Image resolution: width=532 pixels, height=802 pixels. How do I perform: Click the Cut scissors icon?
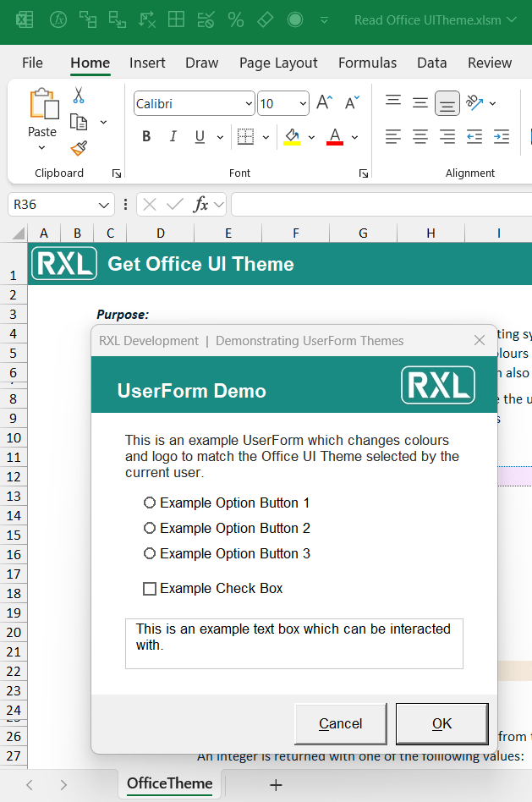pos(79,96)
